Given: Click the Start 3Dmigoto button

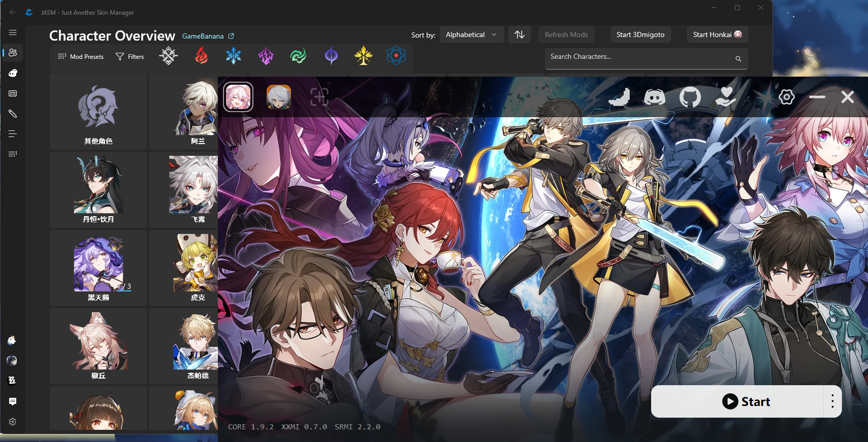Looking at the screenshot, I should (x=640, y=35).
